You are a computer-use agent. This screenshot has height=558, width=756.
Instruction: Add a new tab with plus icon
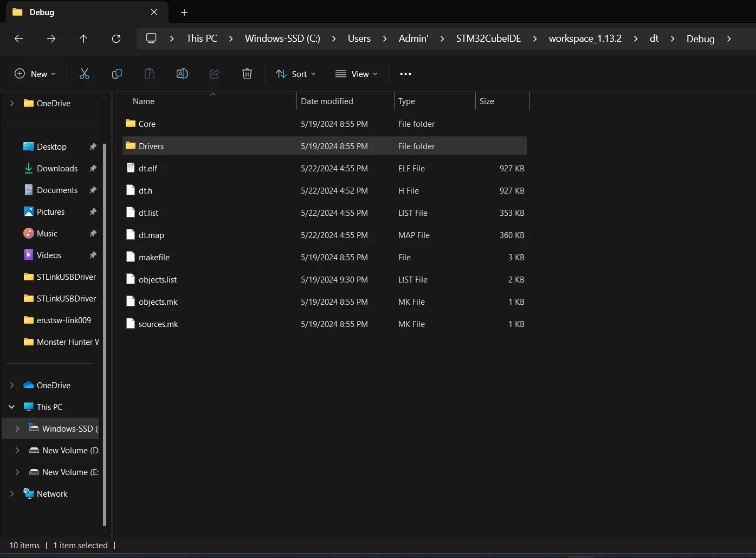click(184, 12)
